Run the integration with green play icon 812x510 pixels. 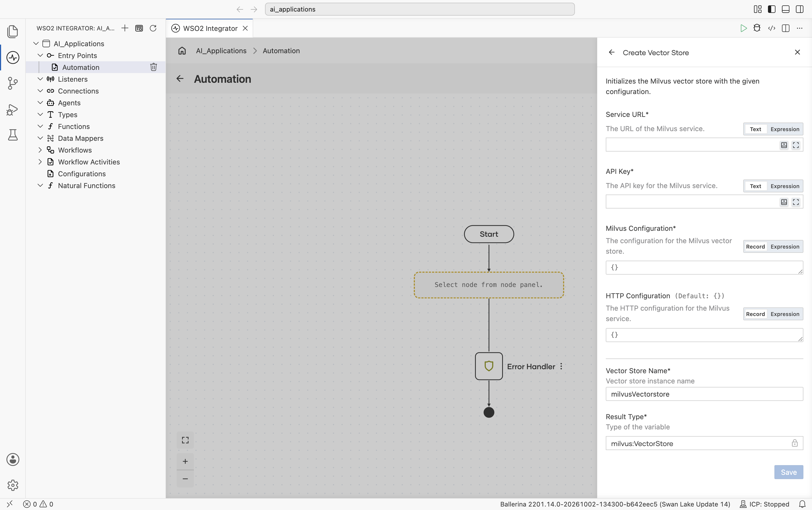pos(743,28)
